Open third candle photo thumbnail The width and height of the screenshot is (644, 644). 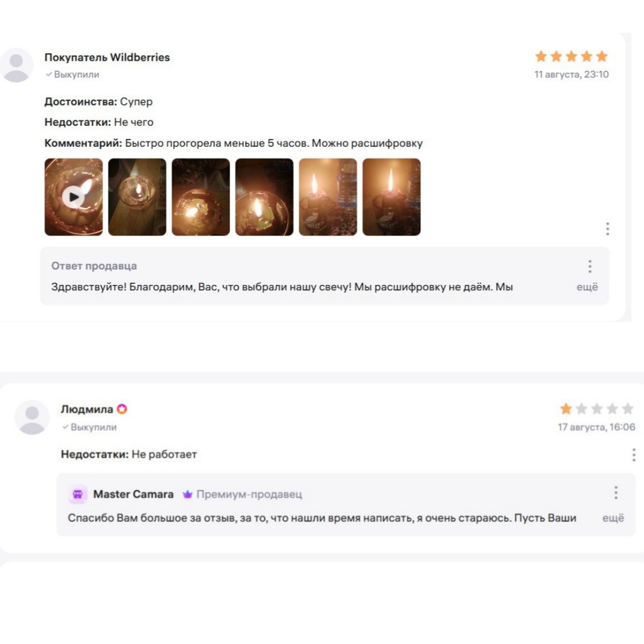click(x=201, y=197)
